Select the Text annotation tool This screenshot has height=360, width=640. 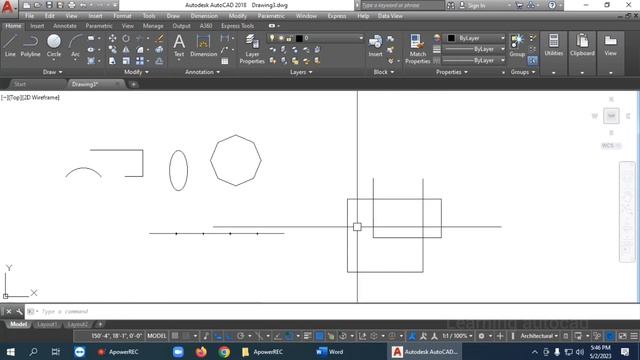pyautogui.click(x=179, y=45)
